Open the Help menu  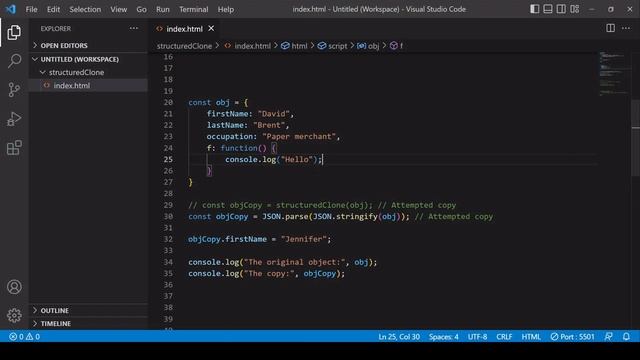[226, 9]
